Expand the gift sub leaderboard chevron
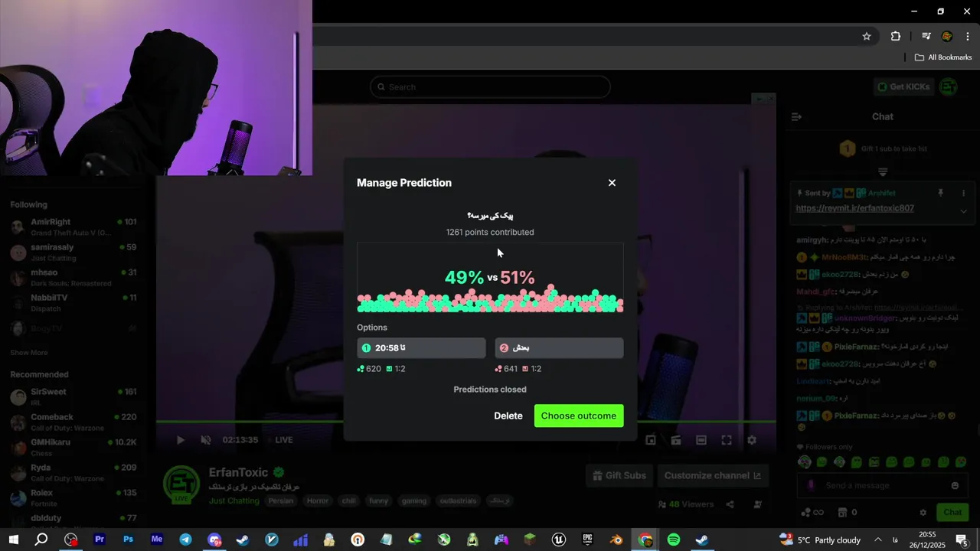This screenshot has width=980, height=551. [x=883, y=172]
